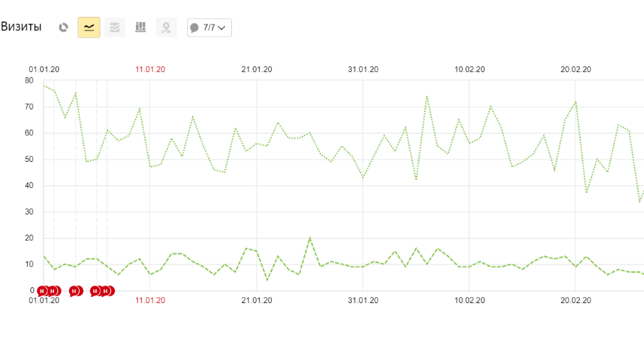Click the 31.01.20 date on the top axis
The image size is (644, 353).
click(363, 70)
